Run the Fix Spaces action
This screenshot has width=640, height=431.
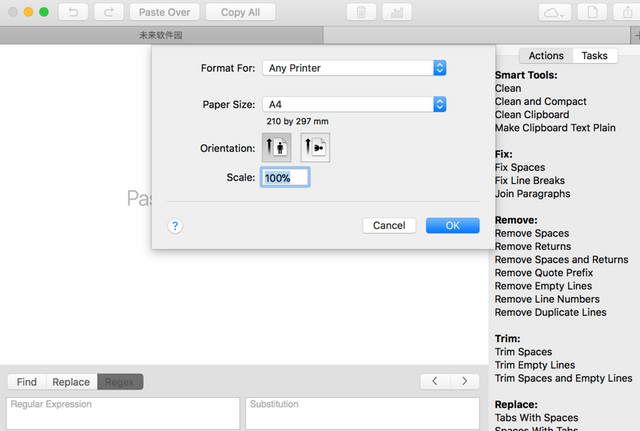point(520,167)
